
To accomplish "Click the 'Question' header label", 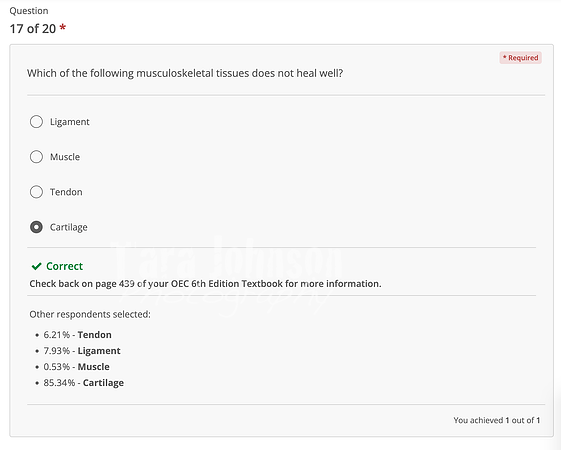I will coord(29,11).
